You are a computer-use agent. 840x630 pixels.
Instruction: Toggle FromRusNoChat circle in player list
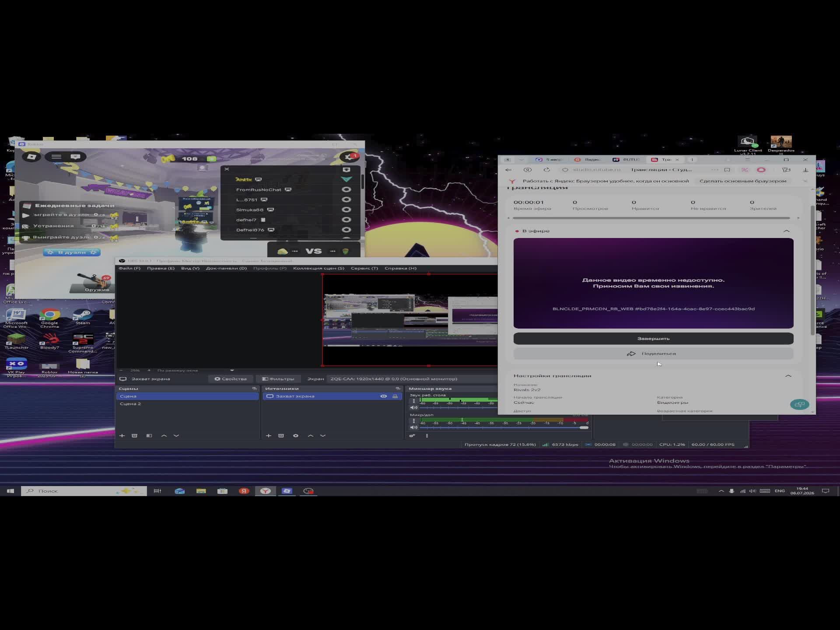tap(346, 189)
